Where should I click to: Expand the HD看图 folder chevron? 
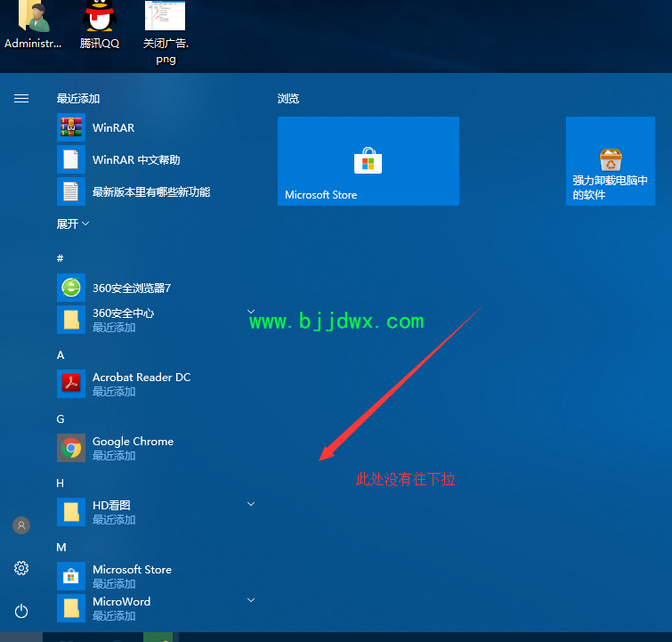click(x=251, y=504)
